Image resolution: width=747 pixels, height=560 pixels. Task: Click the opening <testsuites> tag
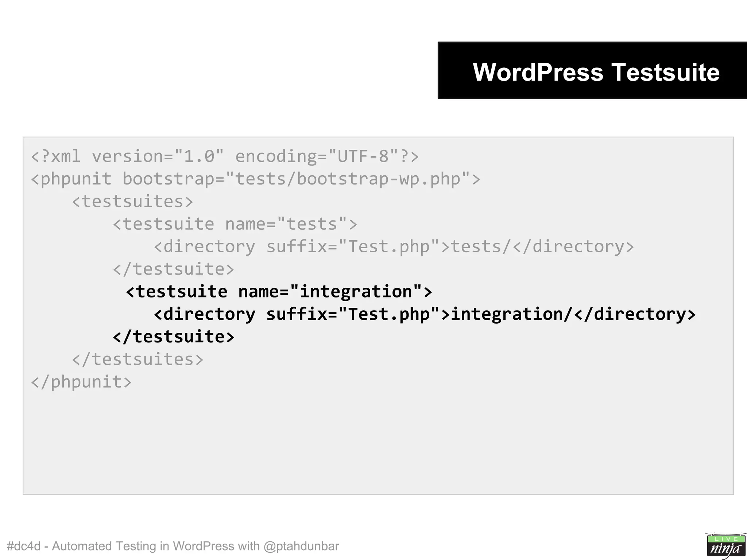pos(132,202)
